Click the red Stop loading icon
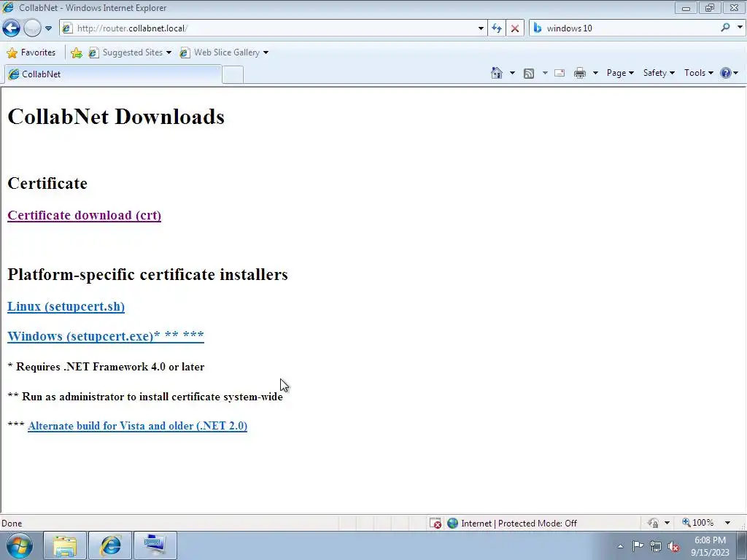Image resolution: width=747 pixels, height=560 pixels. click(515, 28)
